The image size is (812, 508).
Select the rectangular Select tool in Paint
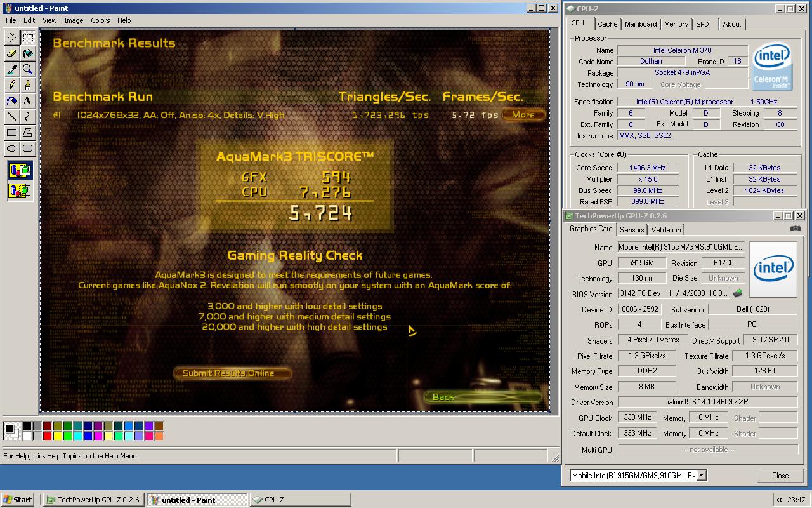click(x=28, y=37)
